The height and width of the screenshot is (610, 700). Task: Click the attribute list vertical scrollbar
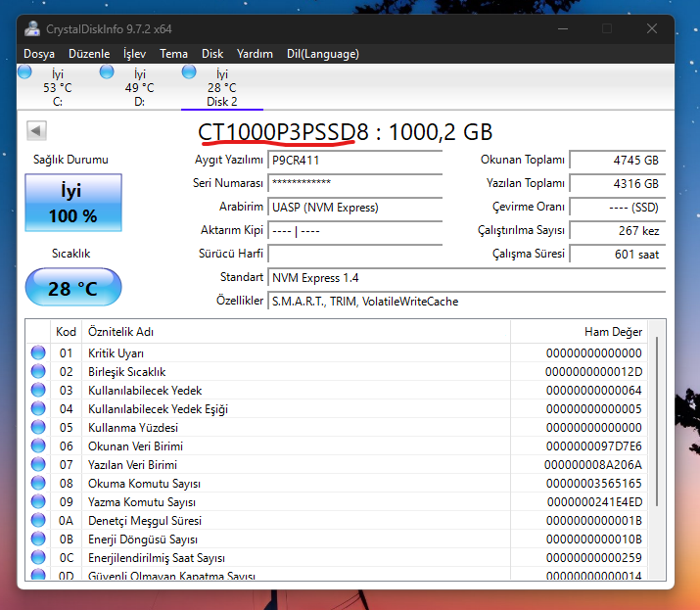(x=657, y=421)
